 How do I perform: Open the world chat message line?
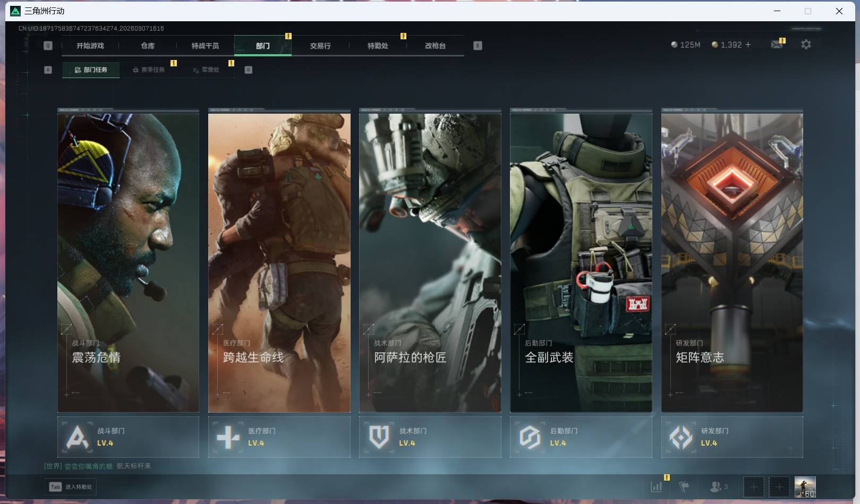tap(97, 466)
